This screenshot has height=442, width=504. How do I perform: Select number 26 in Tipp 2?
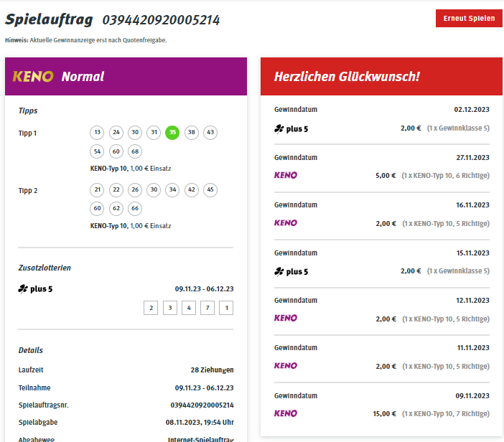(x=135, y=190)
